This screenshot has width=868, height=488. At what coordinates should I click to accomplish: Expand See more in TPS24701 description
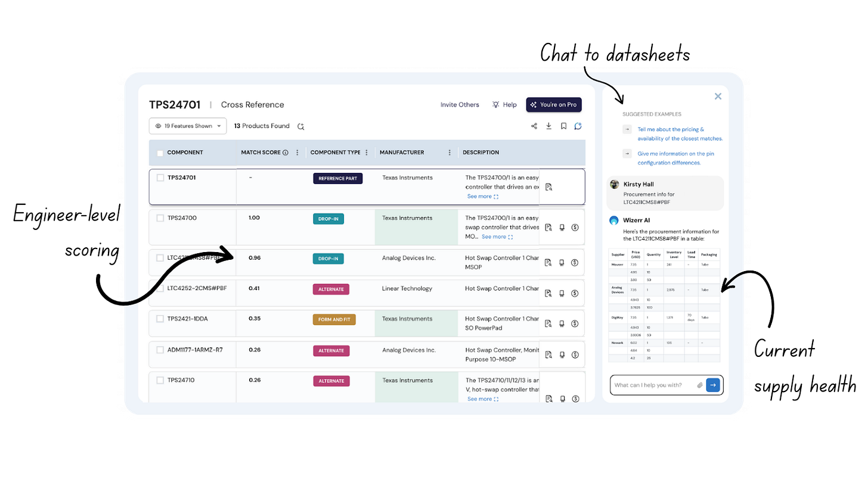(483, 196)
